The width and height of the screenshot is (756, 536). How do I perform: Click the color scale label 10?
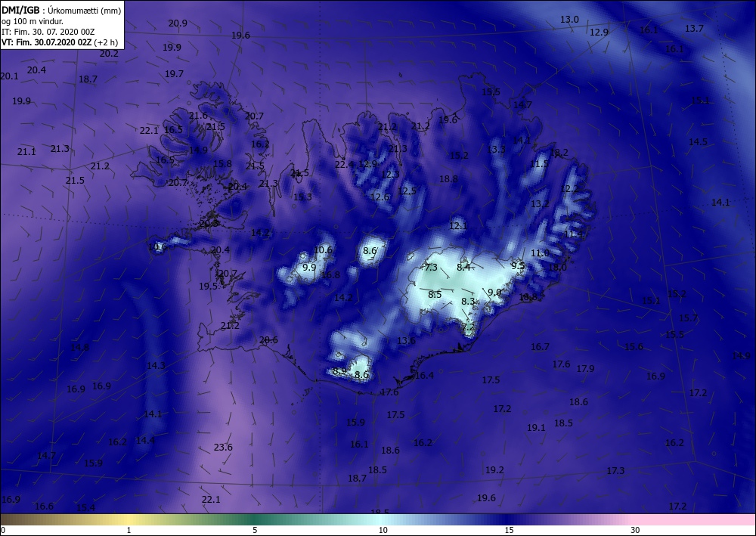click(x=383, y=530)
